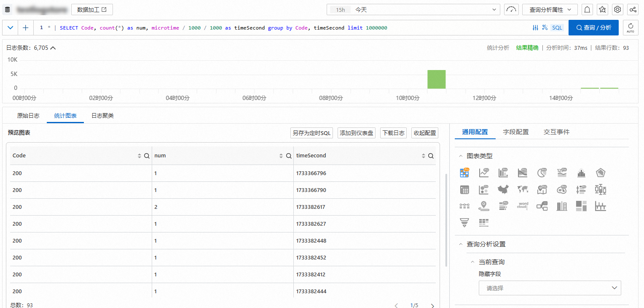644x308 pixels.
Task: Sort by the Code column
Action: pos(140,156)
